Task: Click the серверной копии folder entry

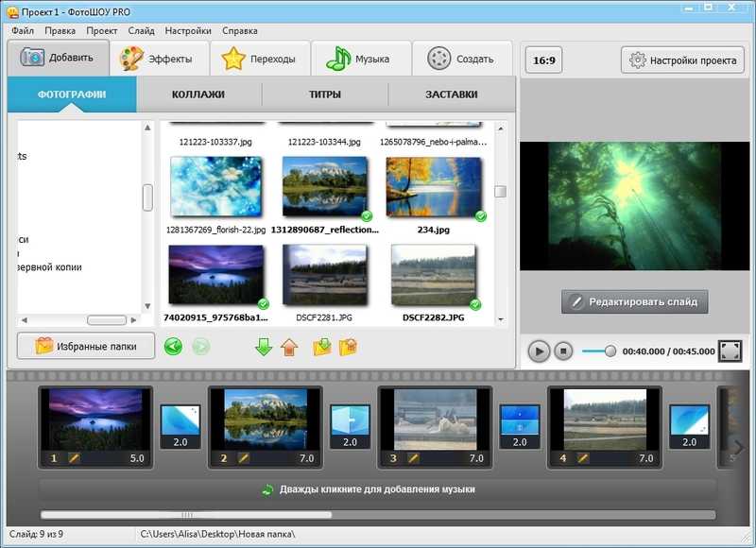Action: coord(49,267)
